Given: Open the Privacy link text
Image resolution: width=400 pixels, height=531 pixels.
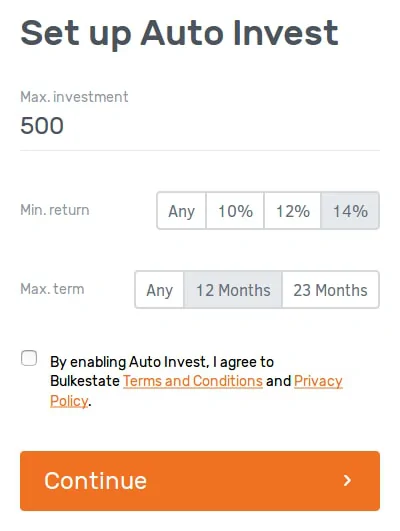Looking at the screenshot, I should click(318, 381).
